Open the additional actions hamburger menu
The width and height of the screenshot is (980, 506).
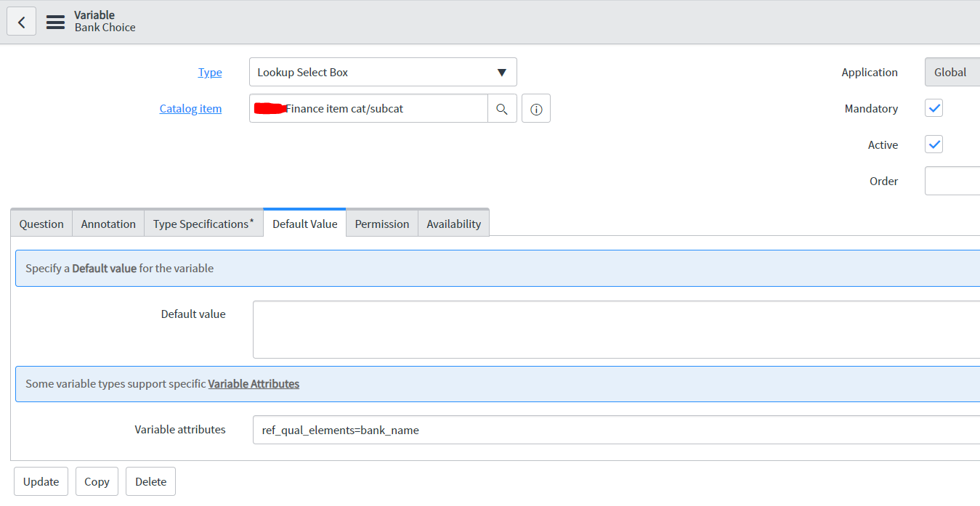tap(55, 21)
